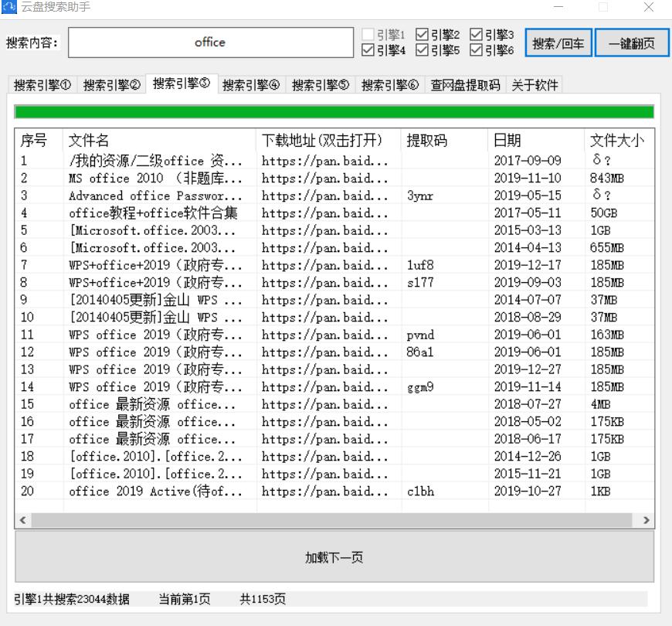The width and height of the screenshot is (672, 626).
Task: Click status text 引擎1共搜索23044数据
Action: pos(72,599)
